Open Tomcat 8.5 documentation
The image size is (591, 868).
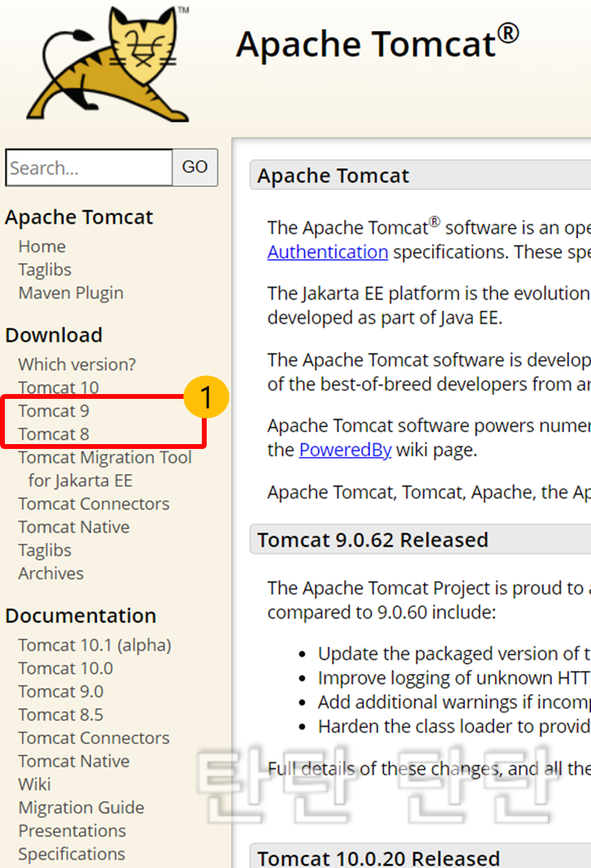tap(61, 715)
